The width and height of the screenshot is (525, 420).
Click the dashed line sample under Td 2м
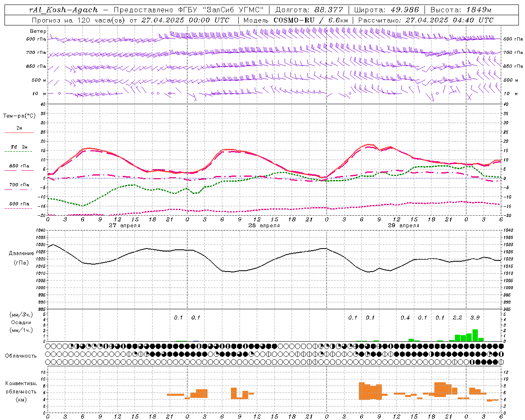tap(19, 152)
